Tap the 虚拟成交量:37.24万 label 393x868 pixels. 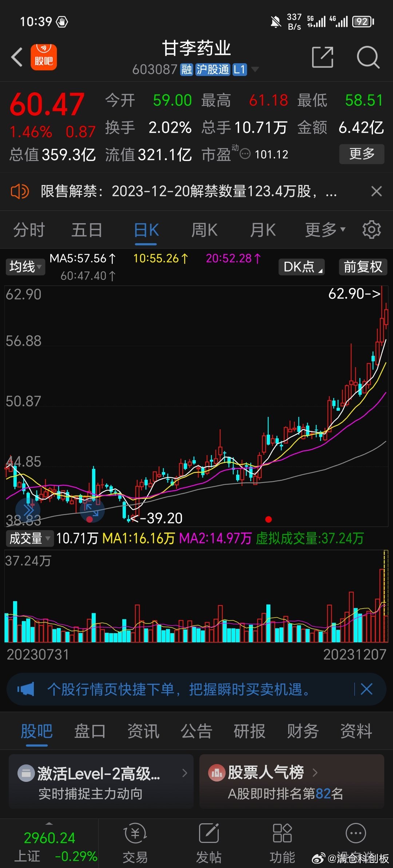(310, 538)
